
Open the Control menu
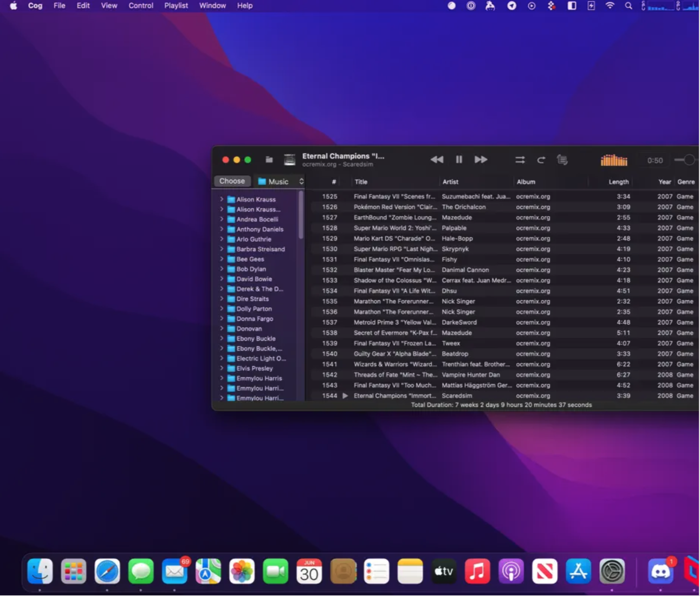click(x=141, y=5)
